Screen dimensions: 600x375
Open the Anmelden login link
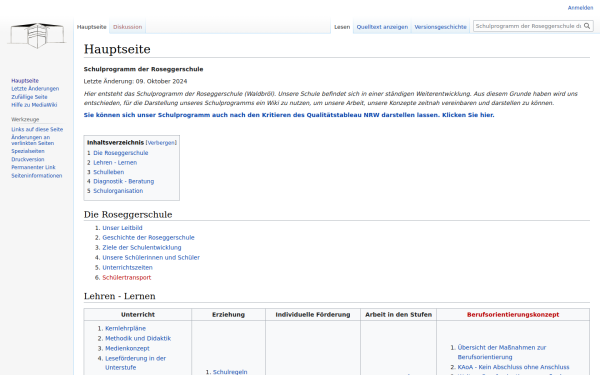pos(580,8)
